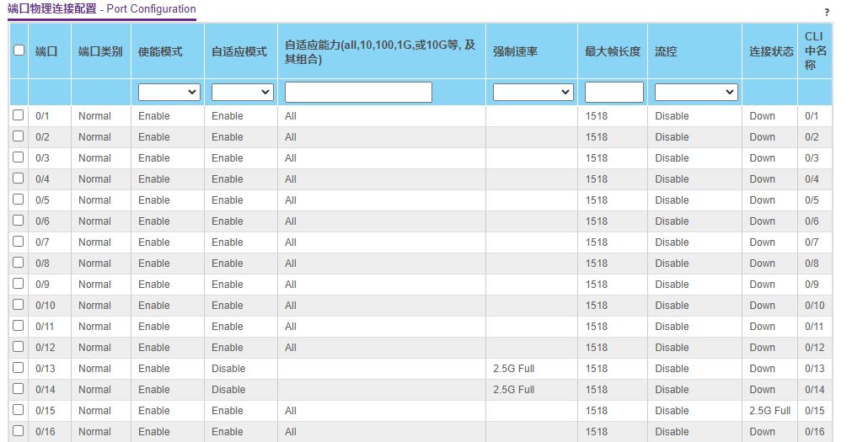Mark the checkbox for port 0/10
The image size is (868, 442).
[19, 304]
